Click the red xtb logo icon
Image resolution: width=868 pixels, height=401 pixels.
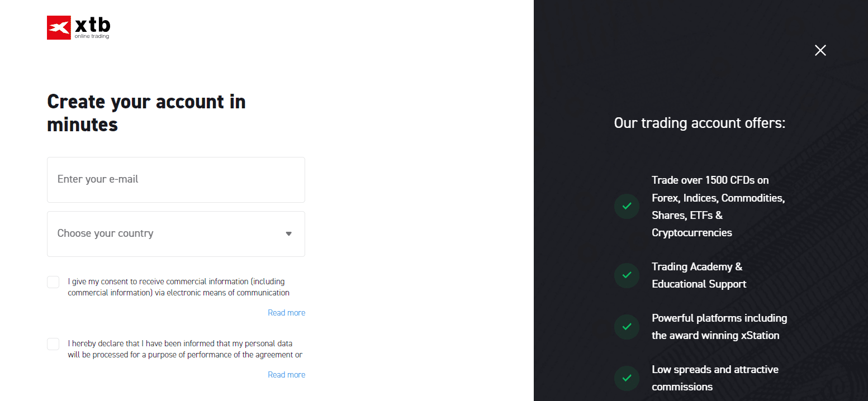(59, 28)
